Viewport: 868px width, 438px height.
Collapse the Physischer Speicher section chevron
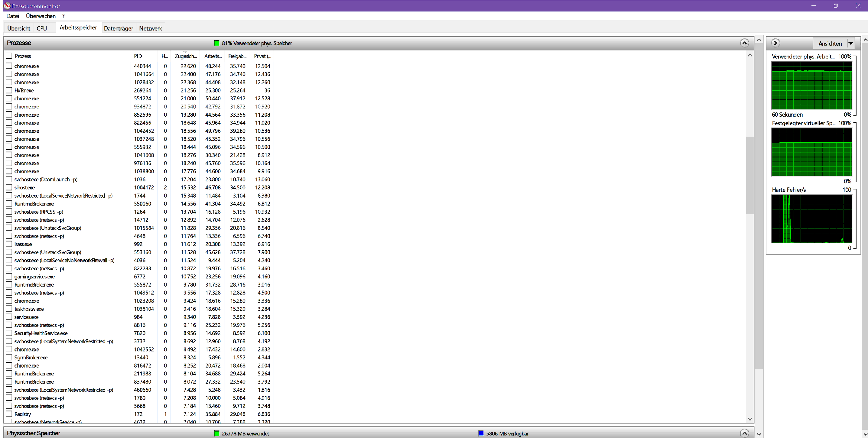744,433
